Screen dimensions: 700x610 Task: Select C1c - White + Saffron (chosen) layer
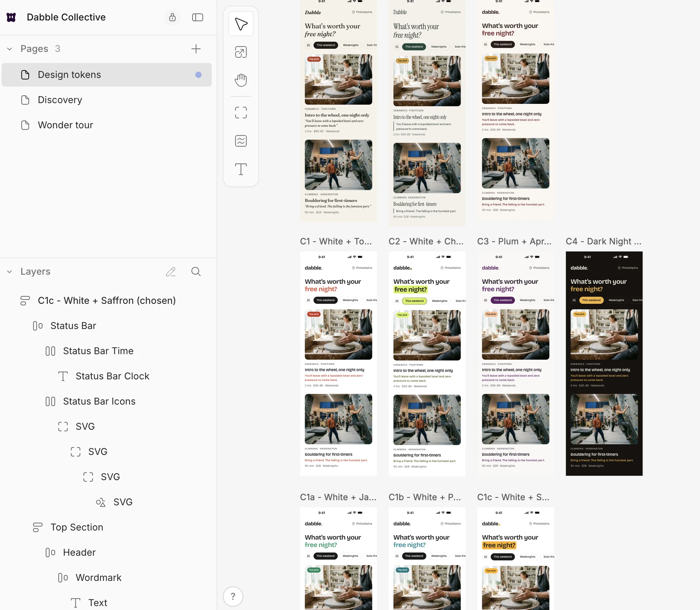point(107,301)
